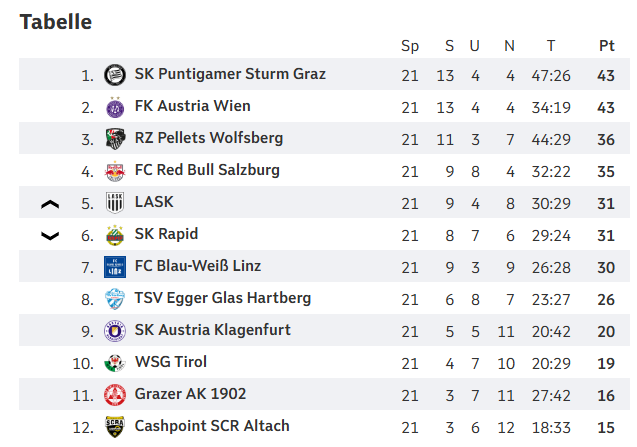Click the Red Bull Salzburg logo

click(115, 171)
